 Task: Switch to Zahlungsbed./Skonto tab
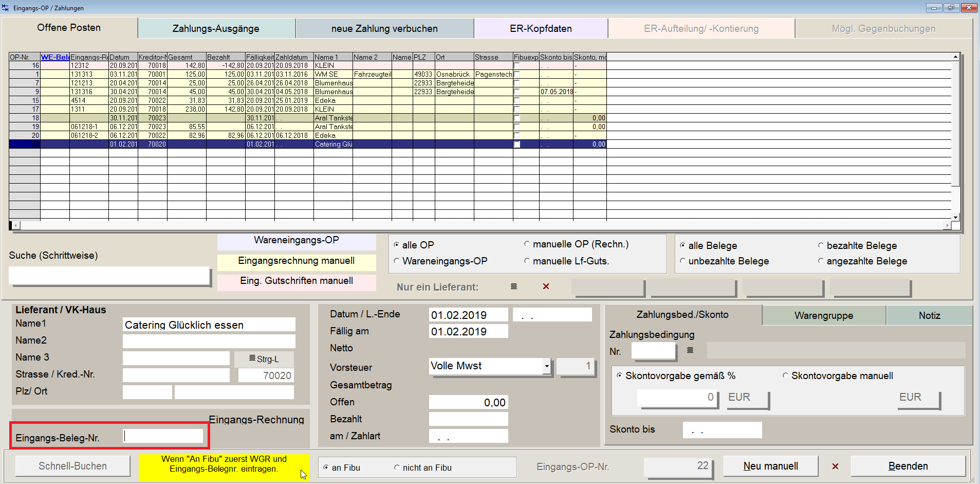(x=682, y=315)
